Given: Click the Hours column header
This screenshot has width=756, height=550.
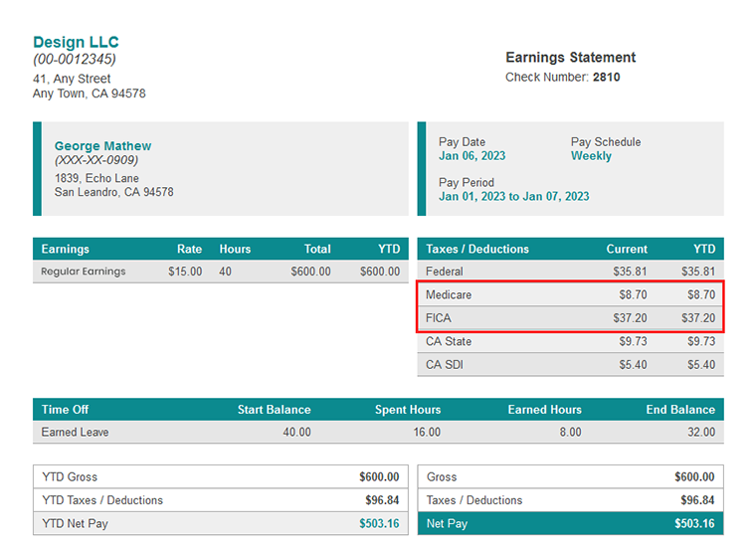Looking at the screenshot, I should coord(235,249).
